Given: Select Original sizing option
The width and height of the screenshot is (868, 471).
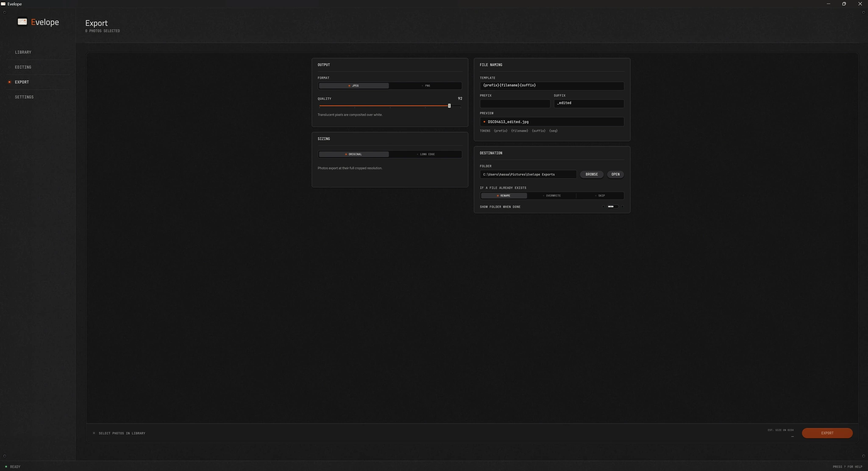Looking at the screenshot, I should 353,154.
